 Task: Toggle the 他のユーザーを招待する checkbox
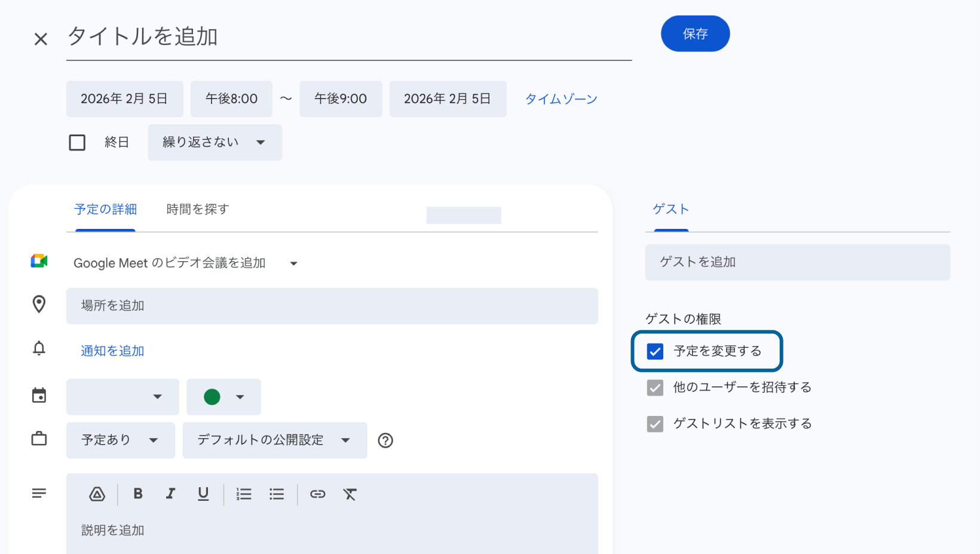[655, 388]
